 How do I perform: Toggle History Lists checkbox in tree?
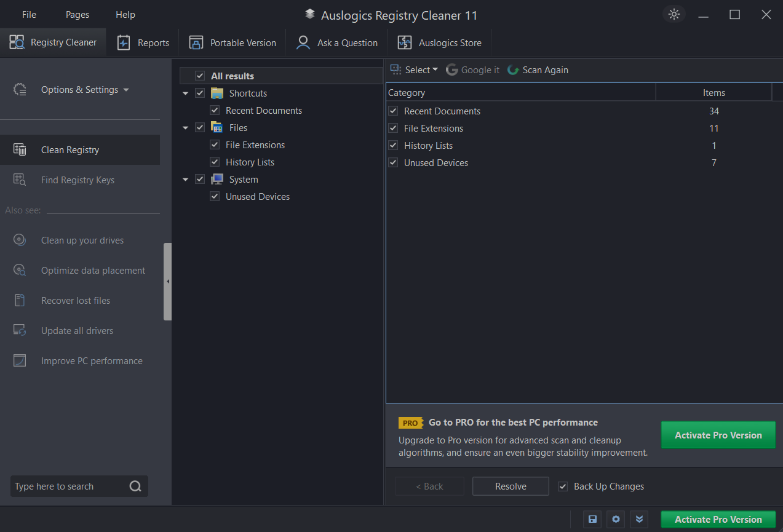tap(215, 162)
